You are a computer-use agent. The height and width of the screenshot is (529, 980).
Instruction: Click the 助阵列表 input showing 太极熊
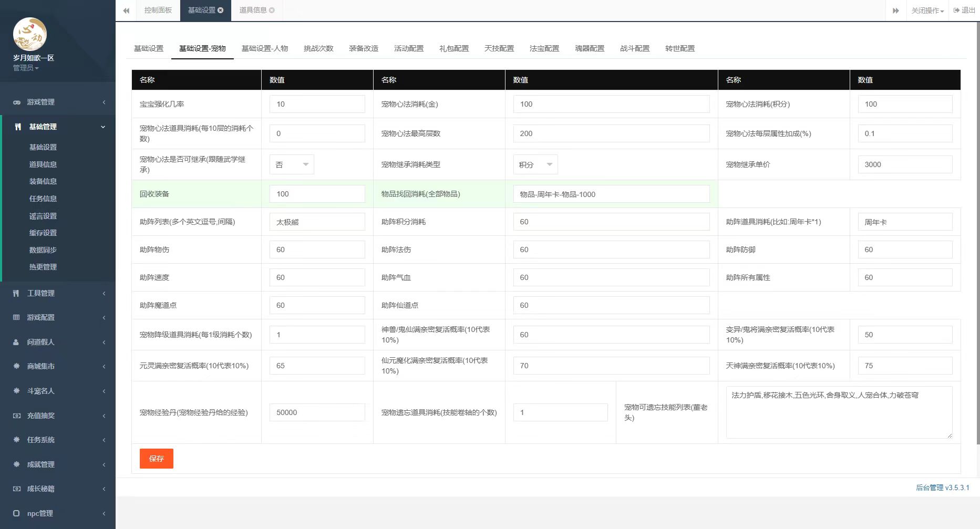click(317, 222)
